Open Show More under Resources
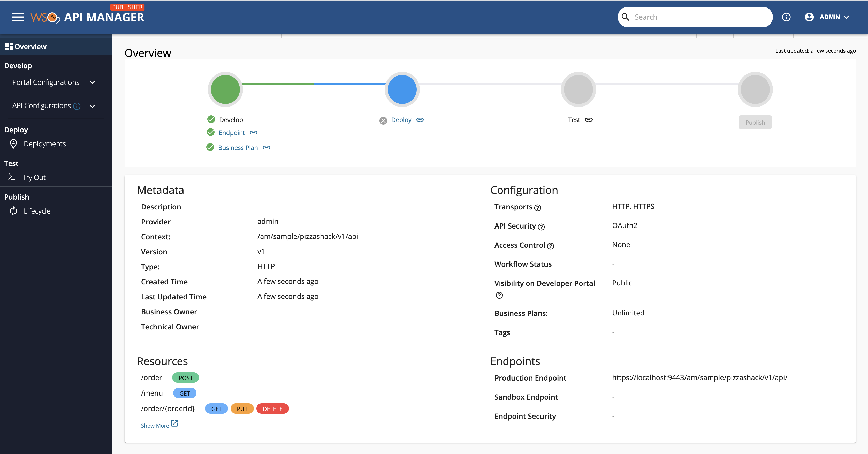This screenshot has height=454, width=868. coord(155,425)
